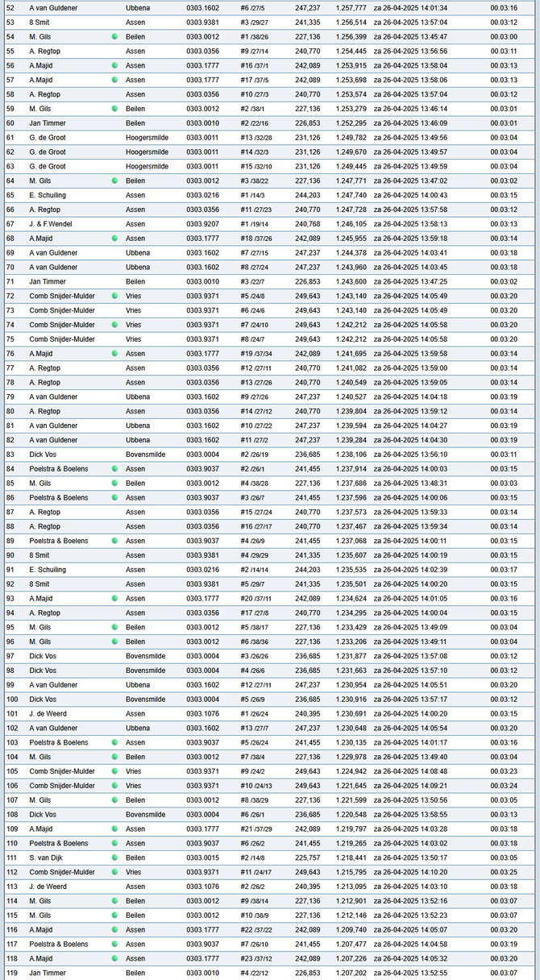Click the green dot in row 109

tap(114, 829)
